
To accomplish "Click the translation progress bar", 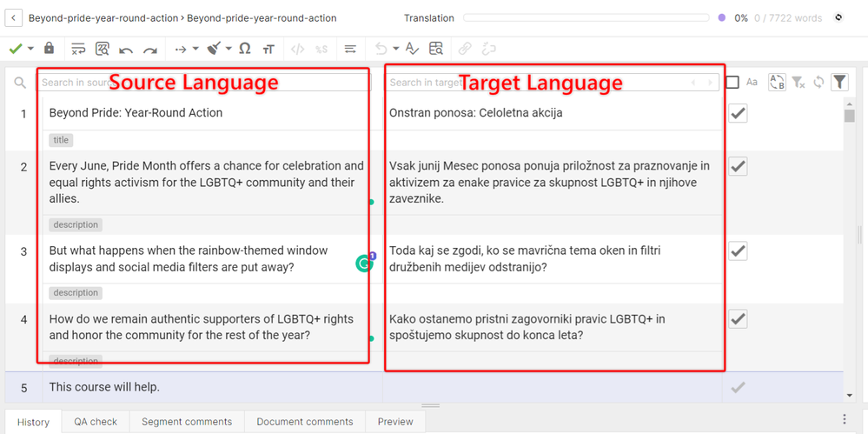I will [x=587, y=17].
